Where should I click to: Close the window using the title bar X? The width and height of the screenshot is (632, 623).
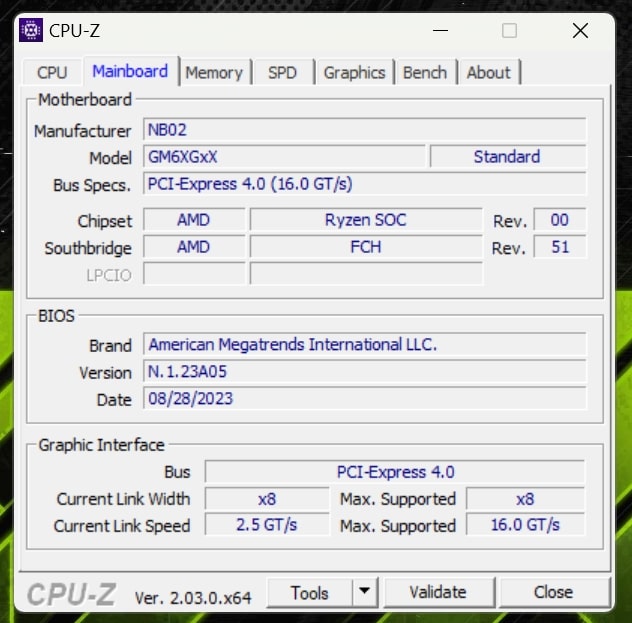coord(580,31)
